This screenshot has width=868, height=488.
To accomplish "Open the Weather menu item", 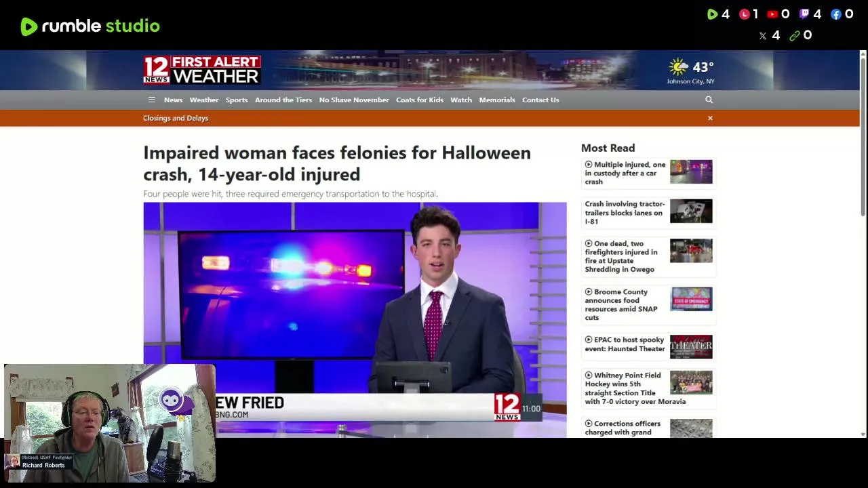I will pyautogui.click(x=204, y=100).
